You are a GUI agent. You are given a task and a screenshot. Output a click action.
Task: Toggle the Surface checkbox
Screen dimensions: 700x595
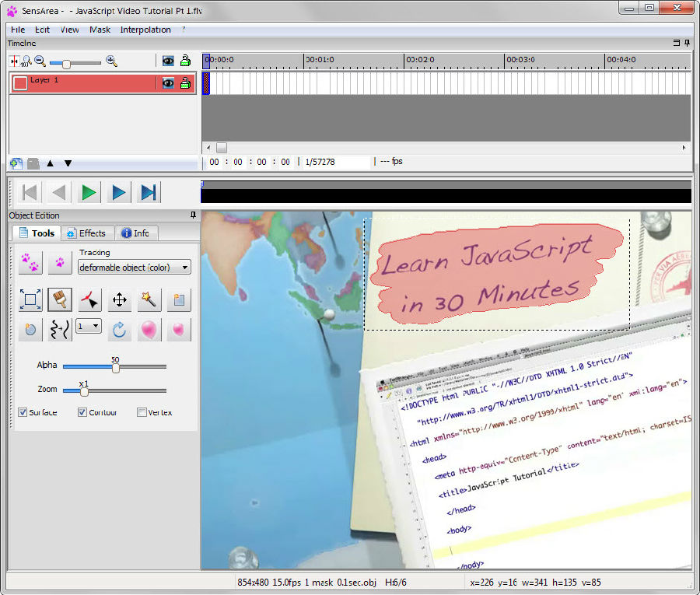(23, 412)
